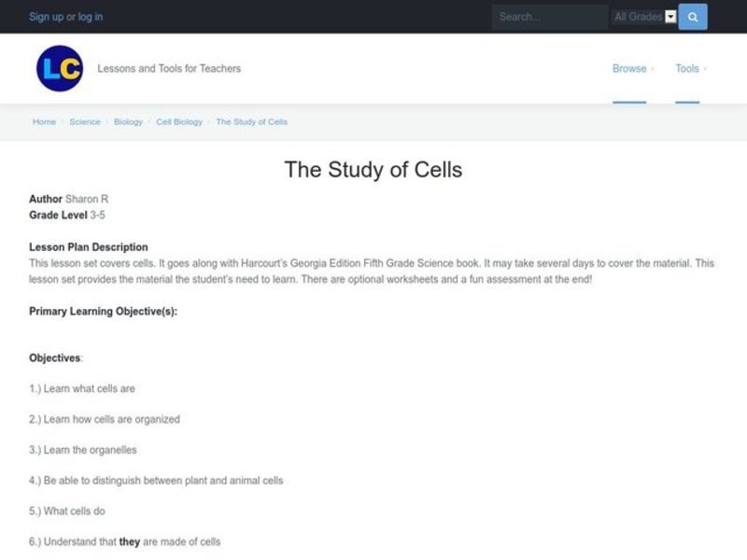Click the breadcrumb separator after Home
The height and width of the screenshot is (560, 747).
tap(62, 121)
